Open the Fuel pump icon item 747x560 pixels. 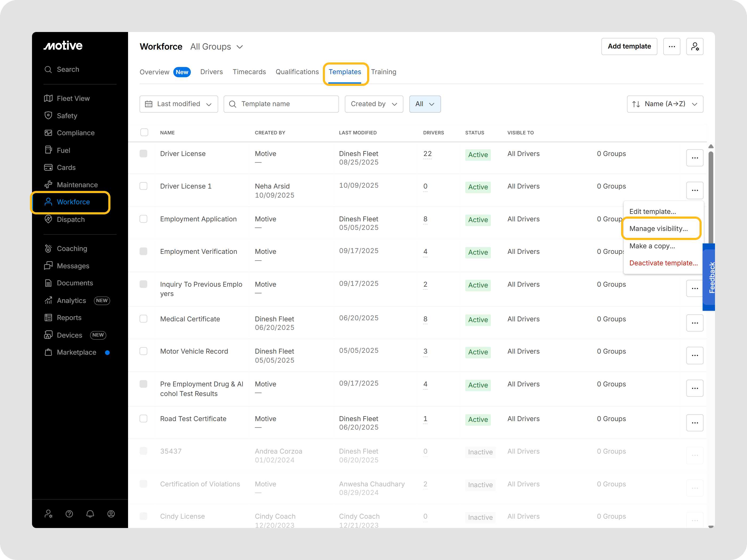click(x=48, y=150)
